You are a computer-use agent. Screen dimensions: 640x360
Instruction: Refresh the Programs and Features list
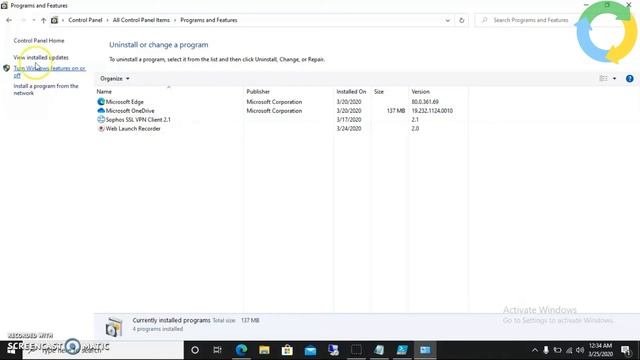[462, 20]
